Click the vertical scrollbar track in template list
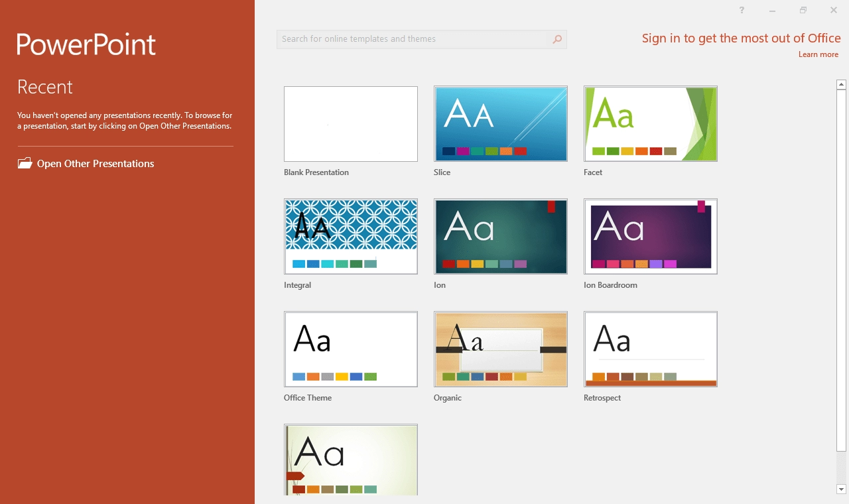 (842, 469)
